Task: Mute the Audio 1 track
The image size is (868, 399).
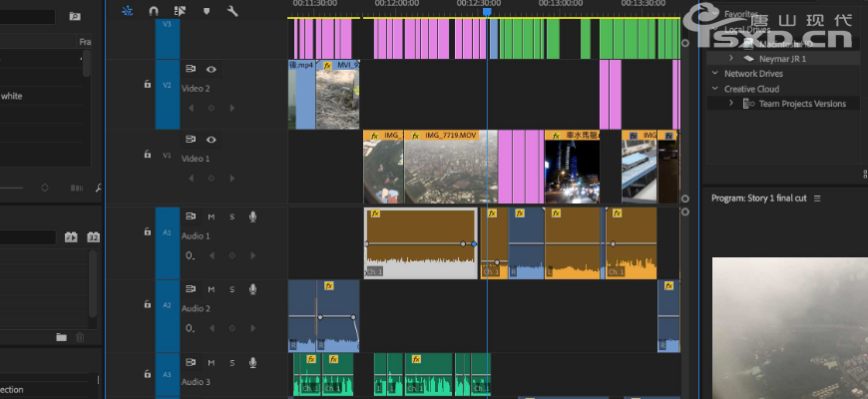Action: tap(212, 216)
